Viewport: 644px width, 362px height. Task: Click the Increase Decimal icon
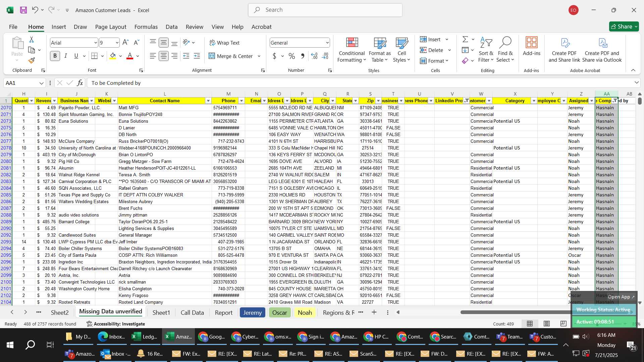(x=314, y=56)
